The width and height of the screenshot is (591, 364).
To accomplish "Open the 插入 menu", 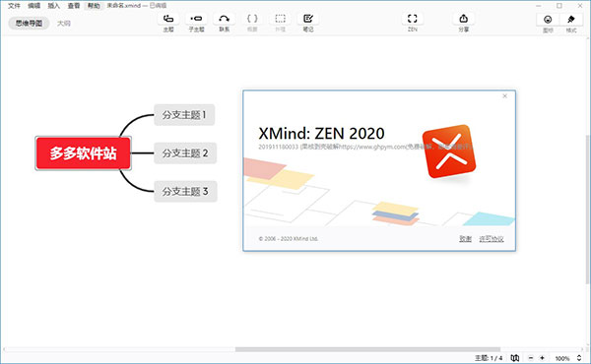I will tap(54, 6).
